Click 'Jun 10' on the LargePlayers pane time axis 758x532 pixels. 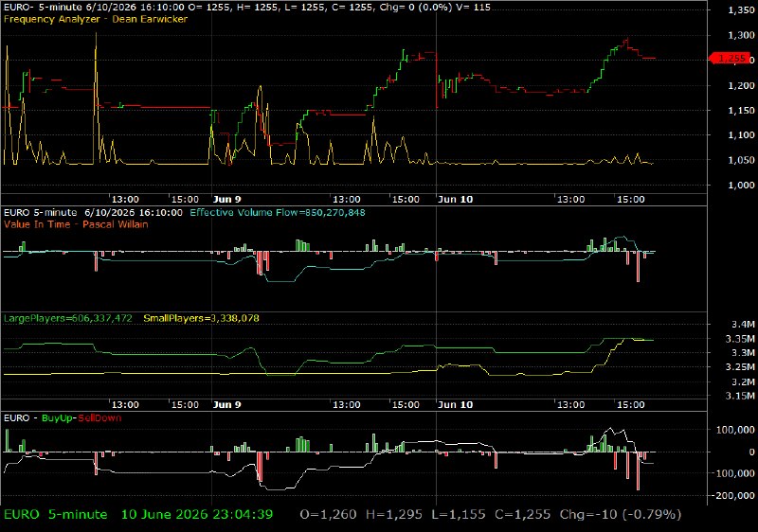coord(455,404)
